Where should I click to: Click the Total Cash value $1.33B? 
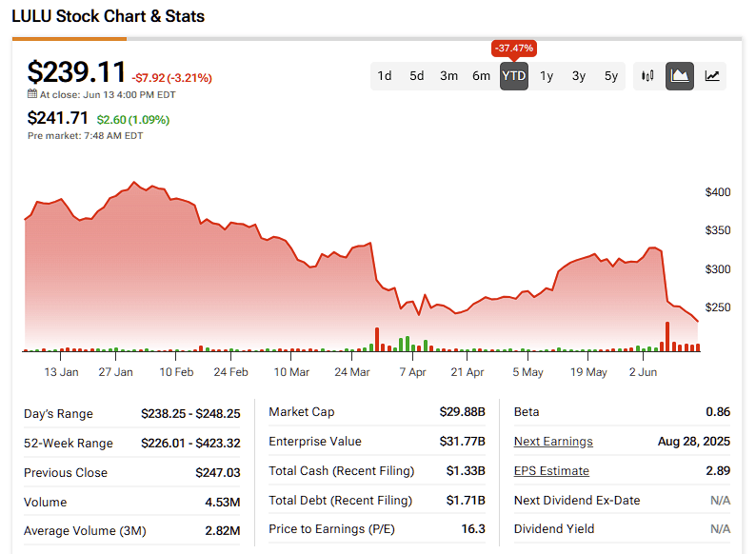(x=466, y=470)
